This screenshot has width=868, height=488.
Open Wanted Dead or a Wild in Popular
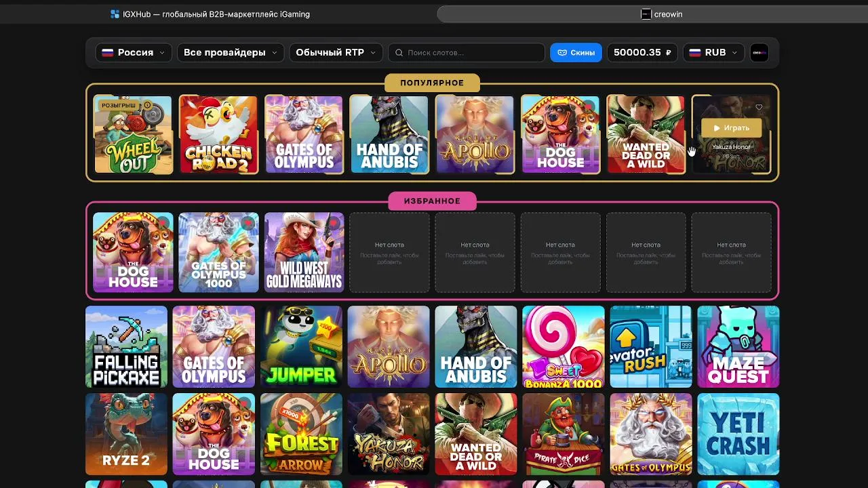point(646,134)
